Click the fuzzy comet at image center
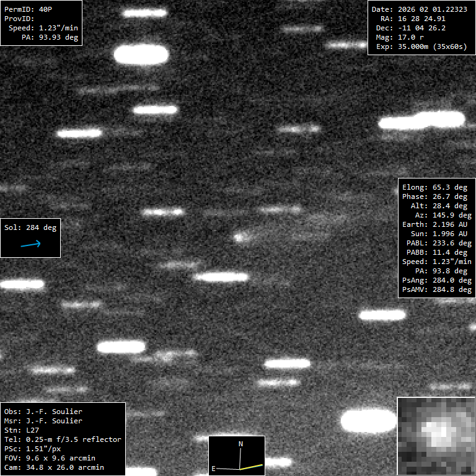The image size is (476, 476). tap(239, 236)
